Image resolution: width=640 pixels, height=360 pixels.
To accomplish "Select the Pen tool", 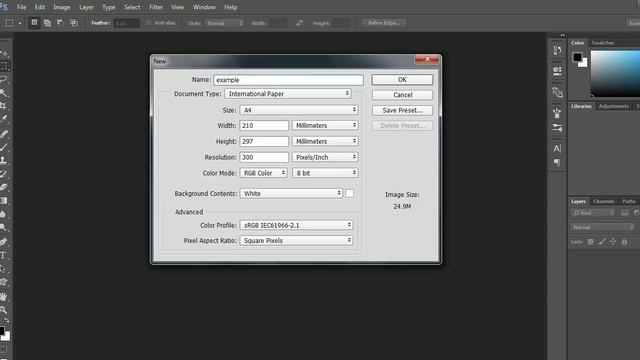I will 4,242.
